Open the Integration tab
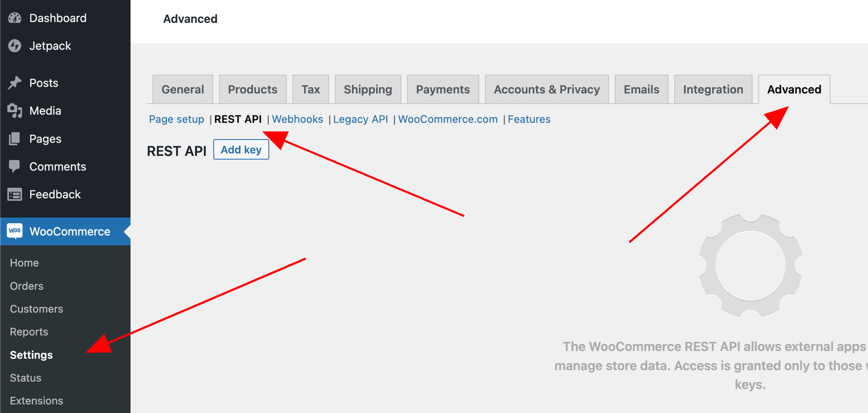Image resolution: width=868 pixels, height=413 pixels. pos(713,89)
